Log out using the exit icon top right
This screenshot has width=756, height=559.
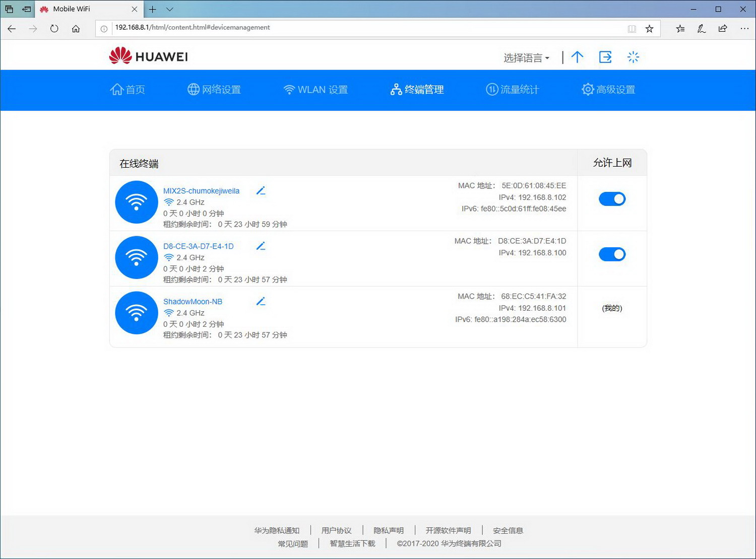click(x=605, y=57)
